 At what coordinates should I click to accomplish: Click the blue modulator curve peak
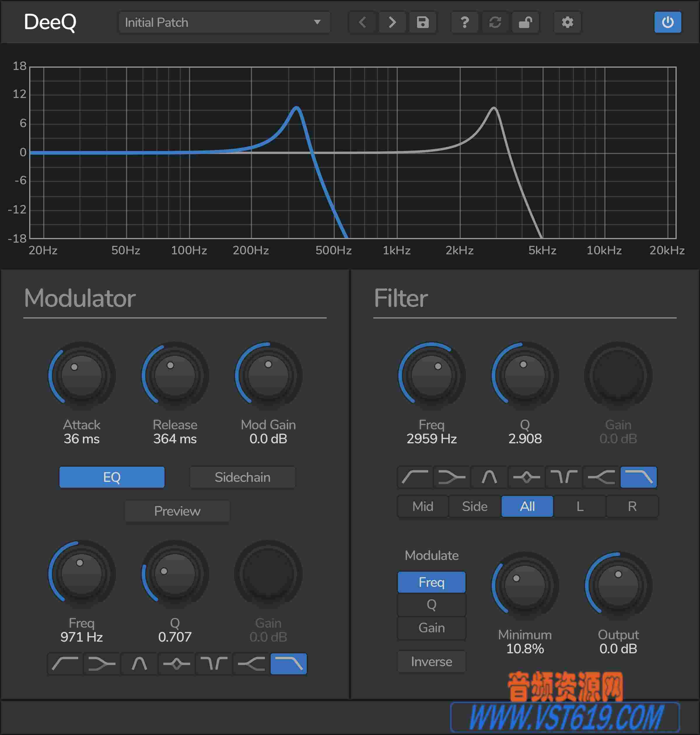point(297,108)
